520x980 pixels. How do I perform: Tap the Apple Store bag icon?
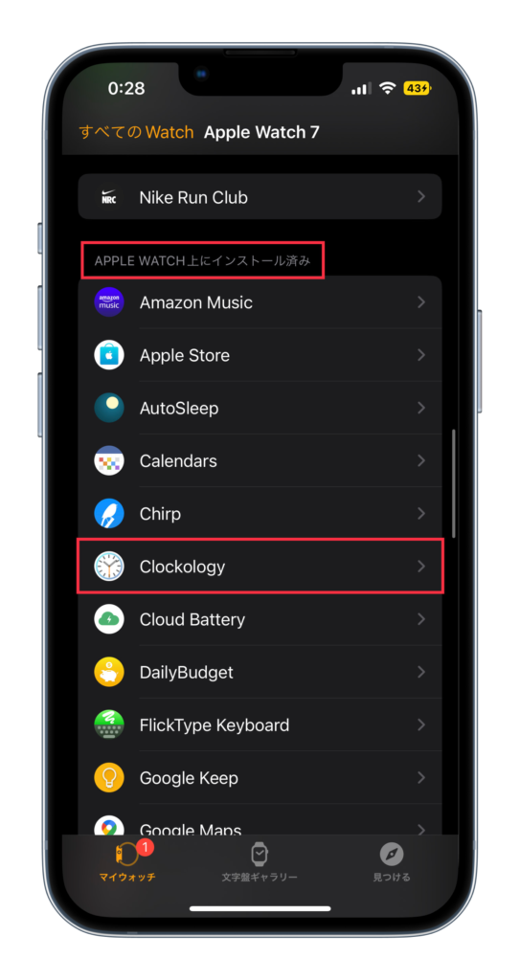(x=109, y=355)
